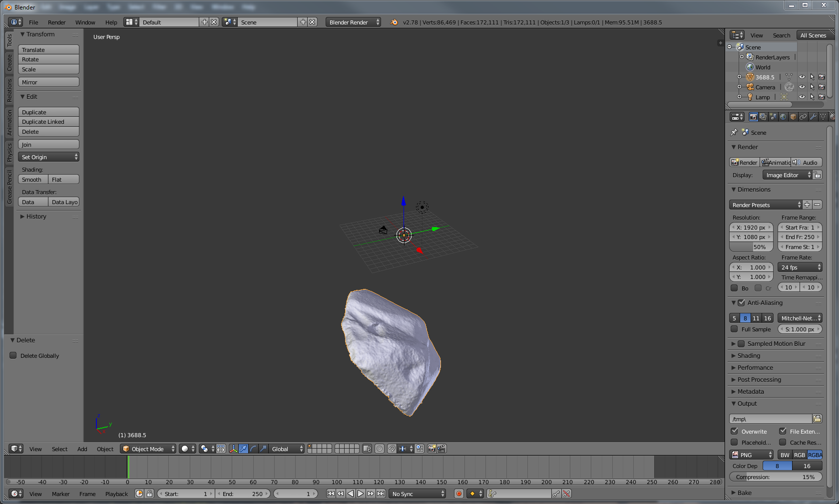Image resolution: width=839 pixels, height=504 pixels.
Task: Select the translate manipulator arrow icon
Action: click(243, 449)
